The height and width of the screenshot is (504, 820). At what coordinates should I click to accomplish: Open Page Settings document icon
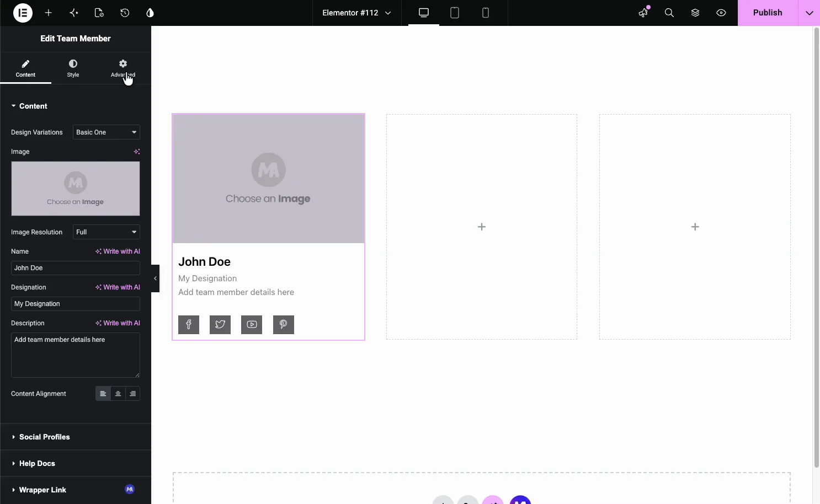99,13
